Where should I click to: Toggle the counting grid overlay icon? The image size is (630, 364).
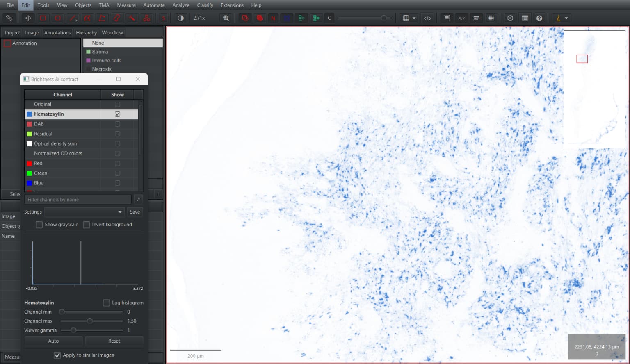tap(491, 18)
